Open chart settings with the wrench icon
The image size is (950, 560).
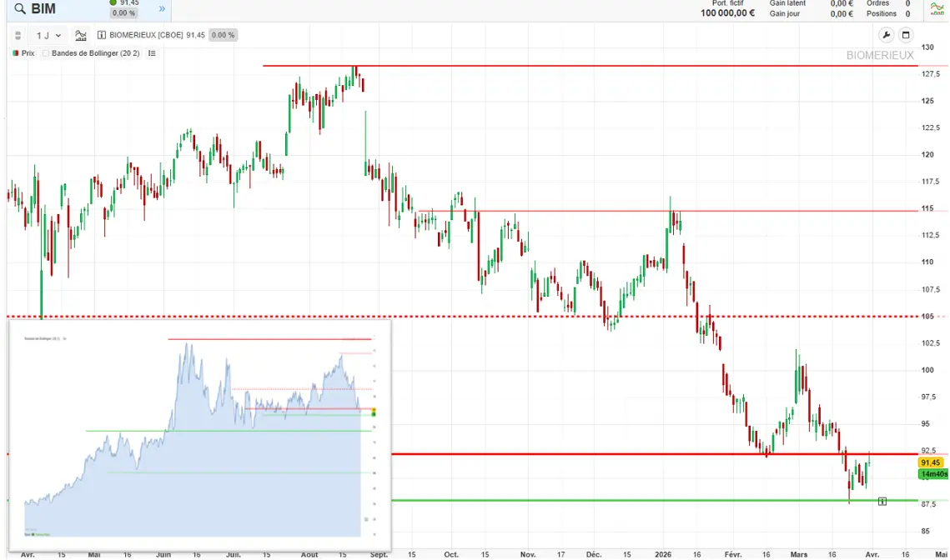886,35
